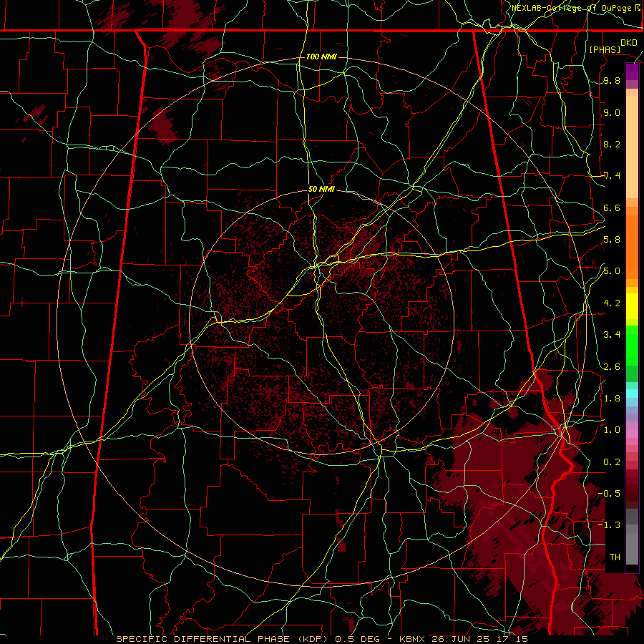The height and width of the screenshot is (644, 644).
Task: Click the 4.2 legend value
Action: (x=612, y=303)
